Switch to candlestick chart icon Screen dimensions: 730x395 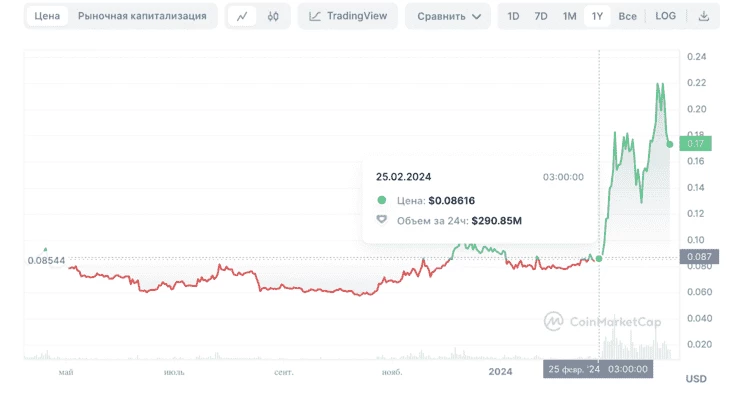point(273,16)
